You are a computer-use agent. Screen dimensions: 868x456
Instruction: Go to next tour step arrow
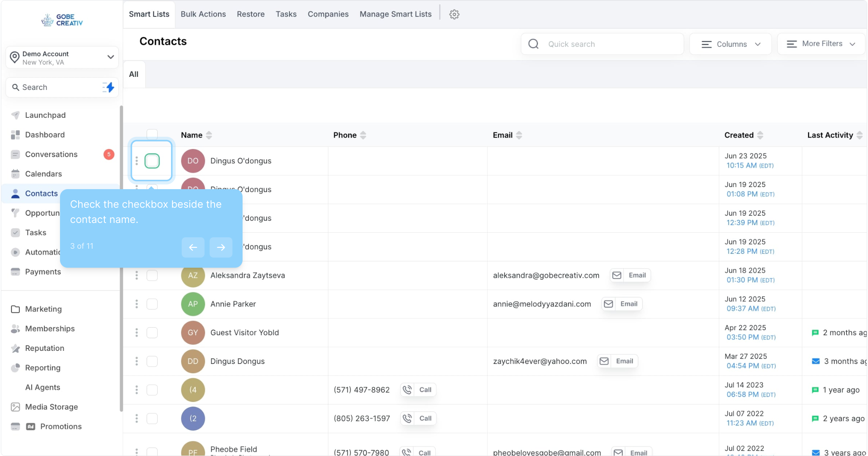click(221, 247)
